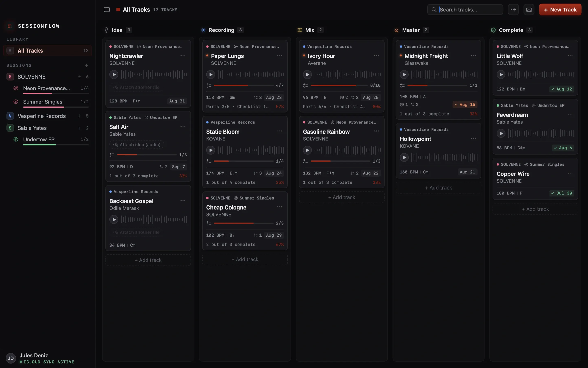Click the Paper Lungs checklist progress bar
588x368 pixels.
tap(243, 85)
